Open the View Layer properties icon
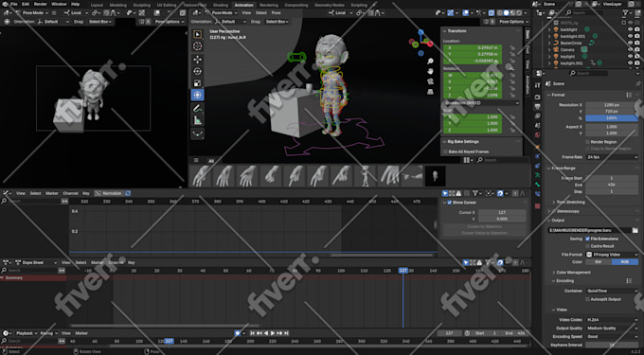 537,116
